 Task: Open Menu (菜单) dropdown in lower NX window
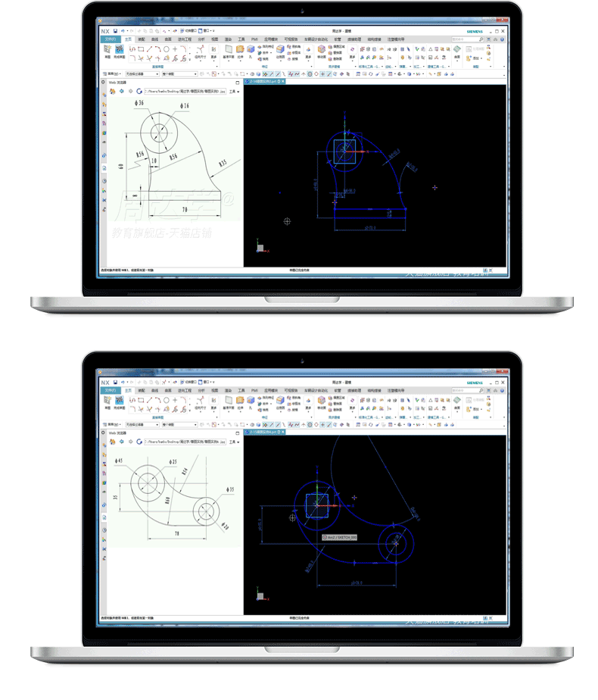111,424
